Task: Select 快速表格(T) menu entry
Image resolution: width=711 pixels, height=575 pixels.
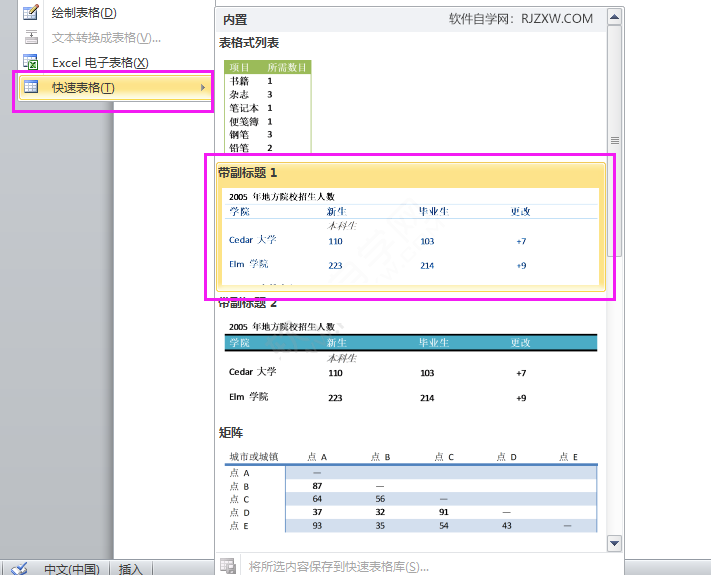Action: click(x=114, y=87)
